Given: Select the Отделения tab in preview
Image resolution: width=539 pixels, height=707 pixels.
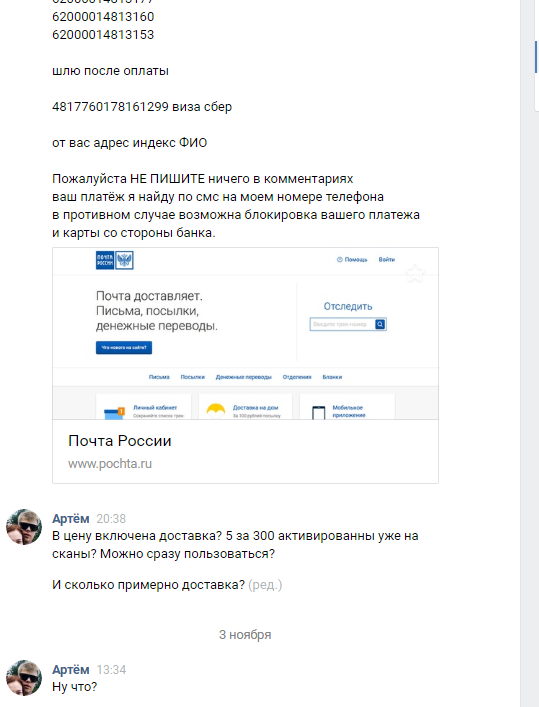Looking at the screenshot, I should (x=297, y=377).
